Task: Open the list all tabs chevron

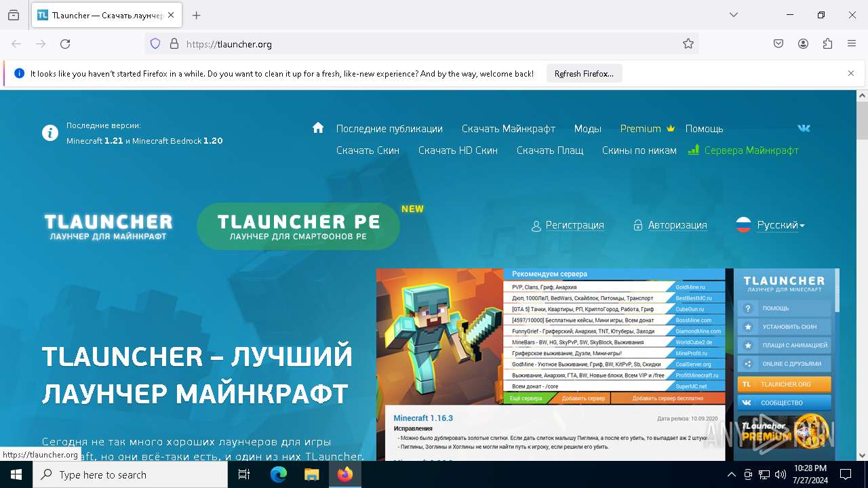Action: click(x=734, y=15)
